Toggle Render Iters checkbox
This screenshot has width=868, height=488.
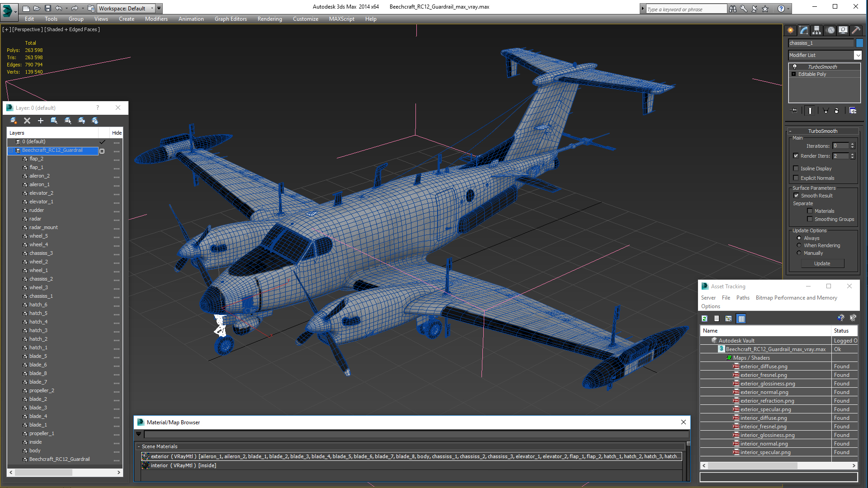coord(796,156)
